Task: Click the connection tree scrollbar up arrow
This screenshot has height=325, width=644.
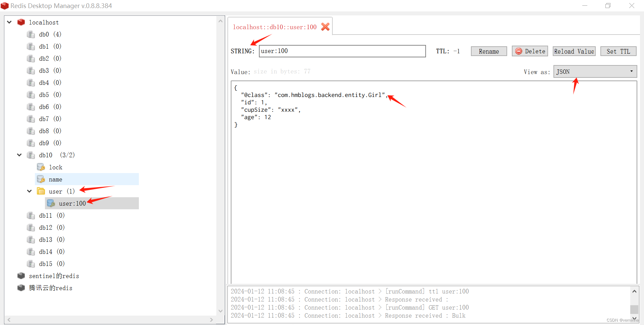Action: pyautogui.click(x=220, y=21)
